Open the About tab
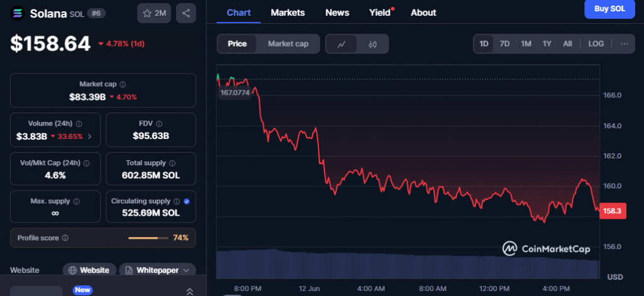Screen dimensions: 644x296 coord(423,13)
